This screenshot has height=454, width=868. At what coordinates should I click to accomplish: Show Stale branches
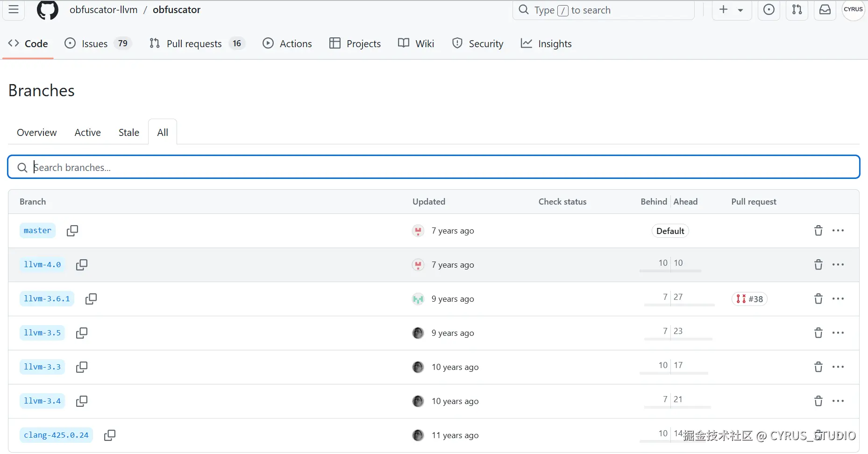[129, 133]
